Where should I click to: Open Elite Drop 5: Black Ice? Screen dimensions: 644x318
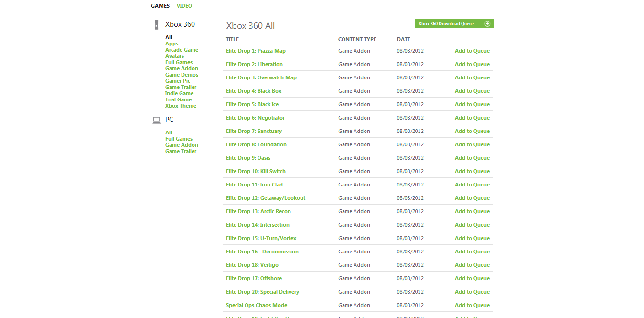click(252, 104)
